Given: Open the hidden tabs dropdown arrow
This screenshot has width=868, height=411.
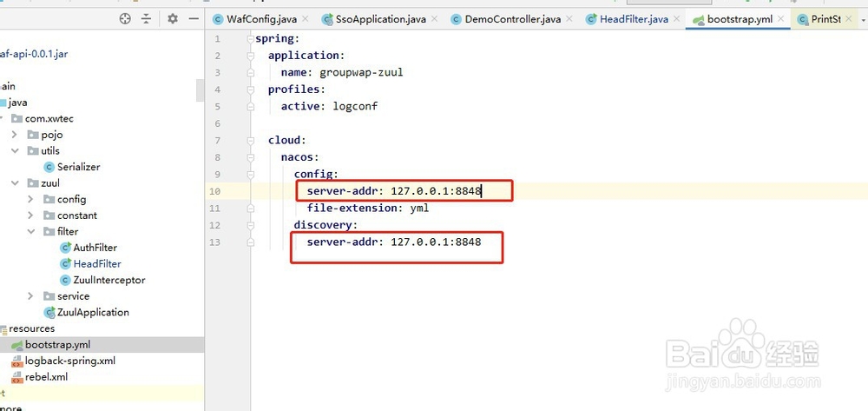Looking at the screenshot, I should pyautogui.click(x=863, y=20).
